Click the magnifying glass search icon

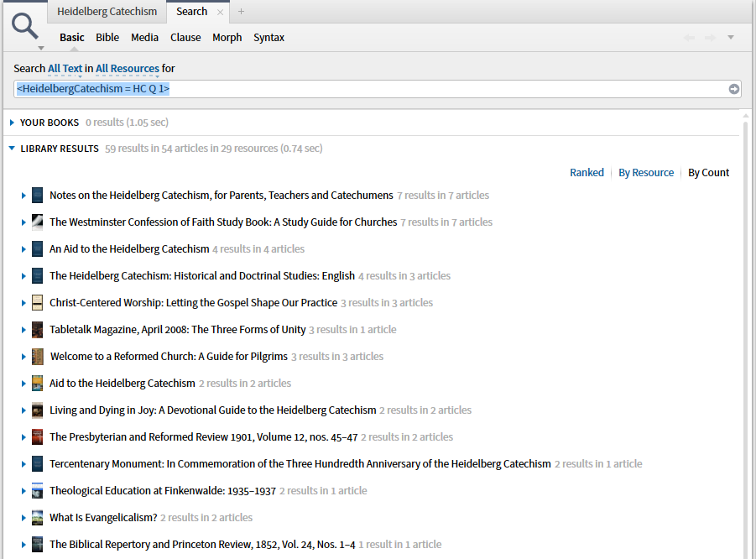24,26
